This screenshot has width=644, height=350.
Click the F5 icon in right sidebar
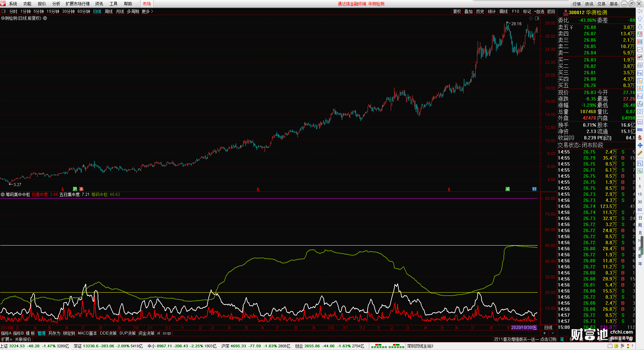click(x=640, y=164)
